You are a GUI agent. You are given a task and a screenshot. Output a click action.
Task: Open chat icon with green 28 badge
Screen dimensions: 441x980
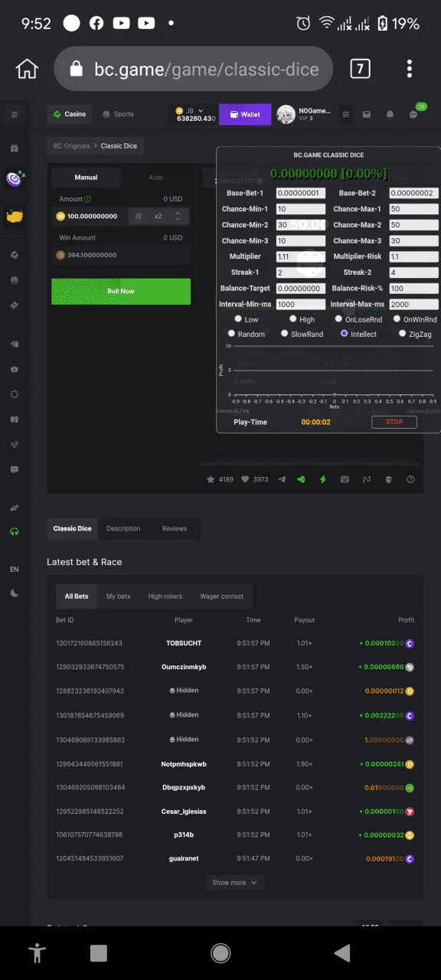pyautogui.click(x=414, y=114)
